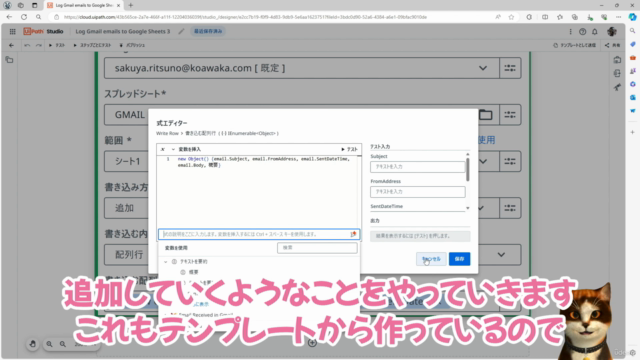Collapse the text summarize tree node
Viewport: 640px width, 360px height.
(166, 262)
